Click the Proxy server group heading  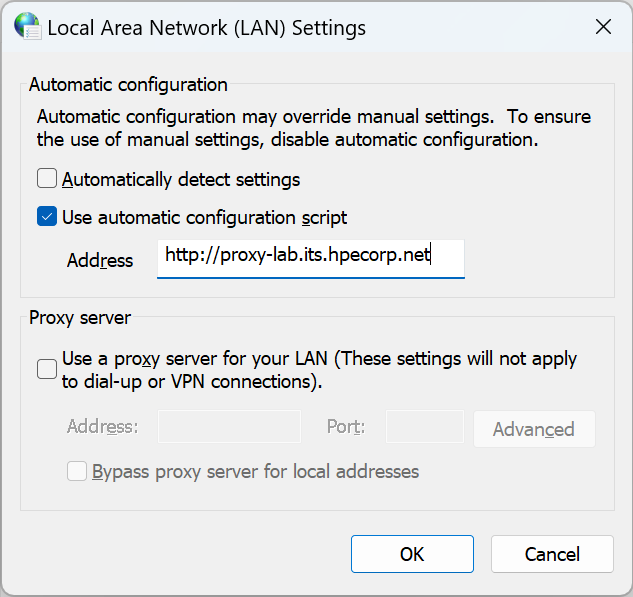coord(80,318)
